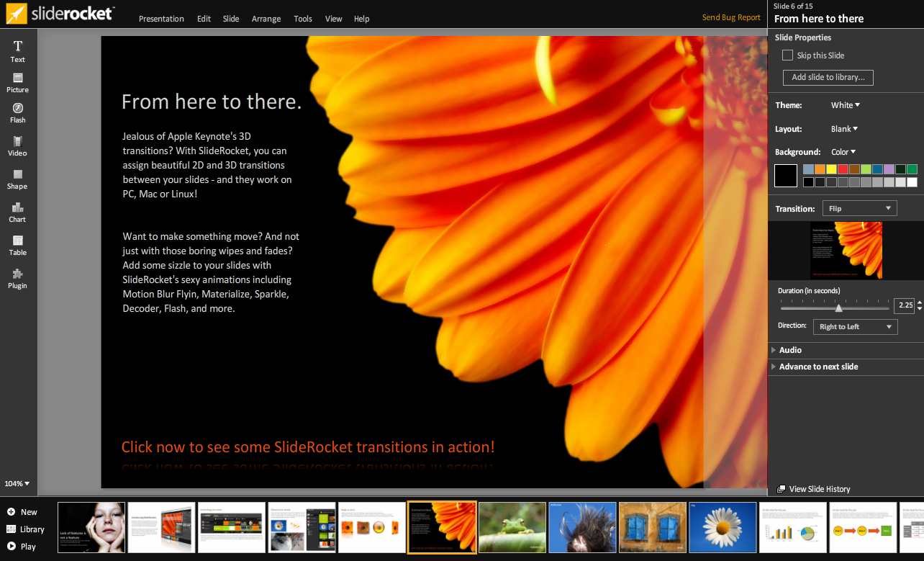Select the Shape tool

point(18,179)
